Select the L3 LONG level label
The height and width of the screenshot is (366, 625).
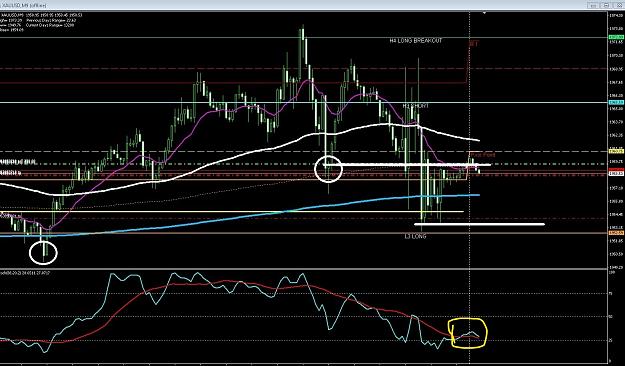click(x=415, y=236)
